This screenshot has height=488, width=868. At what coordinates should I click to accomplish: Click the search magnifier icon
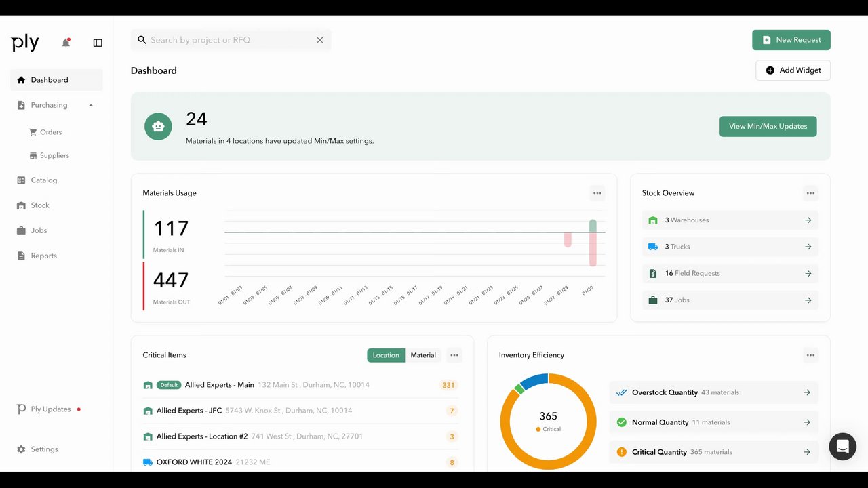pyautogui.click(x=142, y=40)
